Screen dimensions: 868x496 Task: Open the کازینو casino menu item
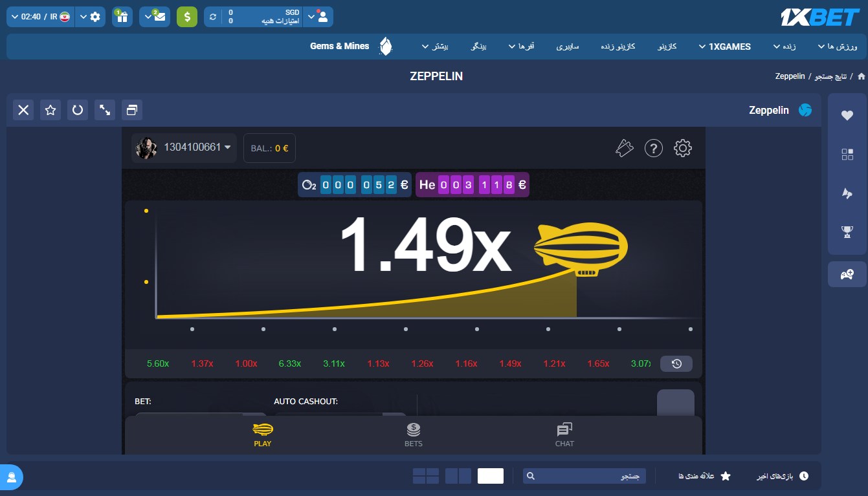pyautogui.click(x=667, y=47)
